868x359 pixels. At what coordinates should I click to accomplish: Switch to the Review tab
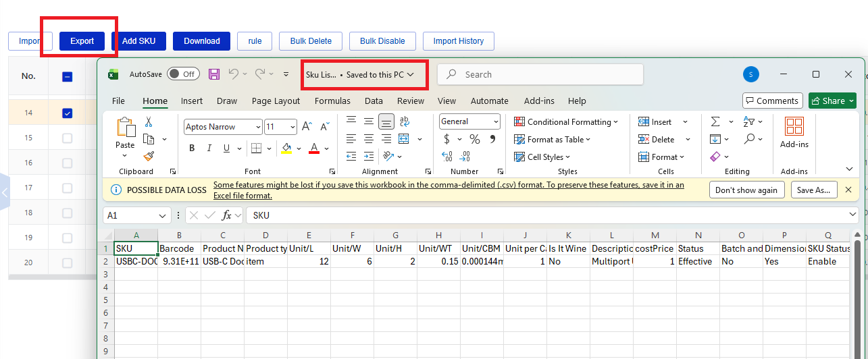pyautogui.click(x=411, y=101)
